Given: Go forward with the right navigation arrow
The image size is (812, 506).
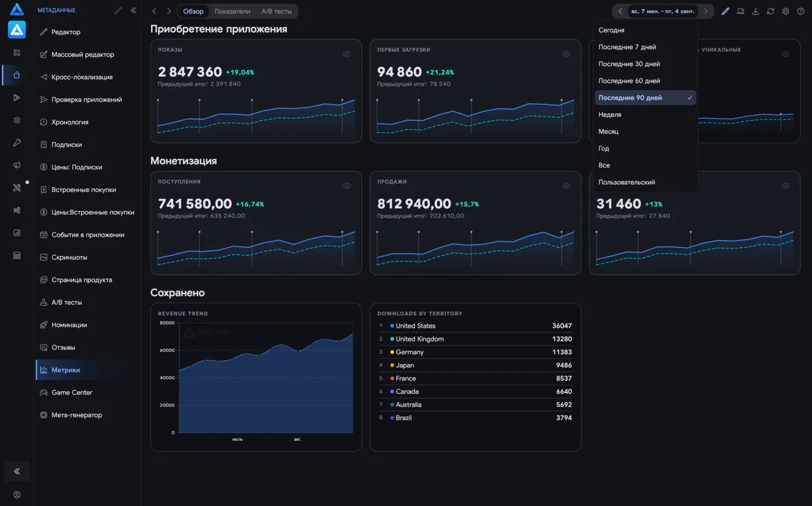Looking at the screenshot, I should click(x=169, y=11).
